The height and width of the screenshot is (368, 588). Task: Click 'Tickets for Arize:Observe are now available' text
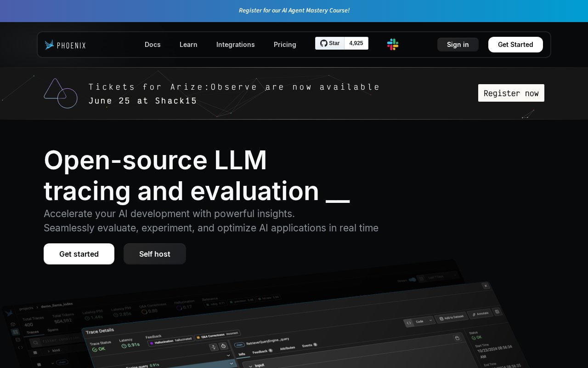pos(234,87)
